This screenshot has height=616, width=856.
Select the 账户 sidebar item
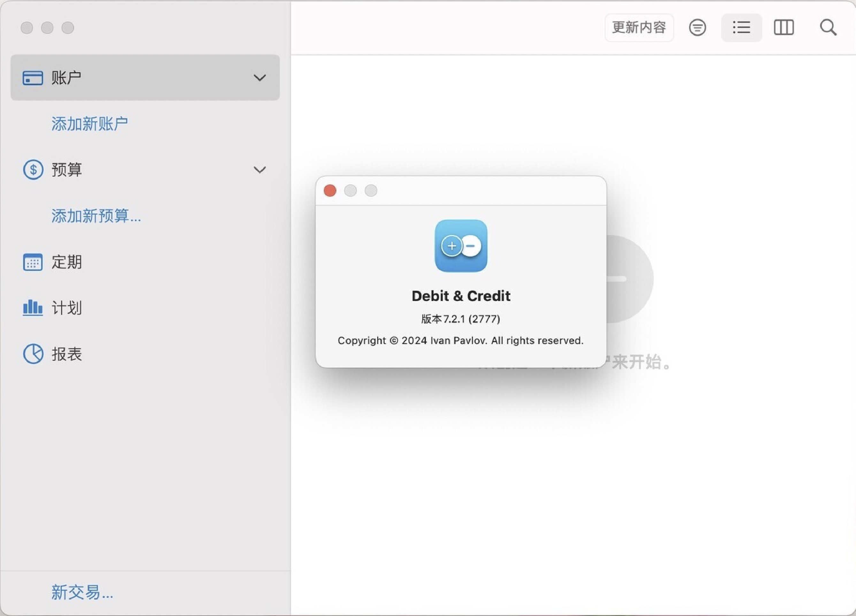(x=145, y=77)
